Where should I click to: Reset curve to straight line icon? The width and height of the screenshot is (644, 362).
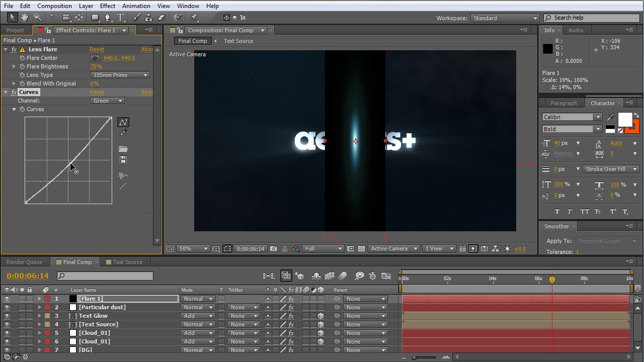click(x=123, y=187)
